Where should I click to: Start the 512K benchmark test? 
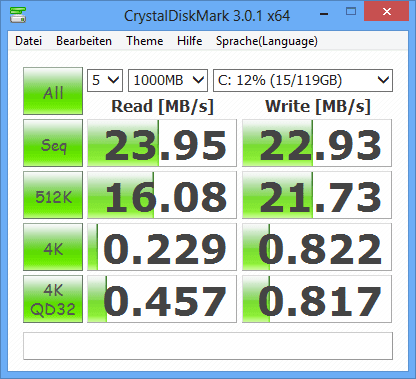click(x=53, y=195)
